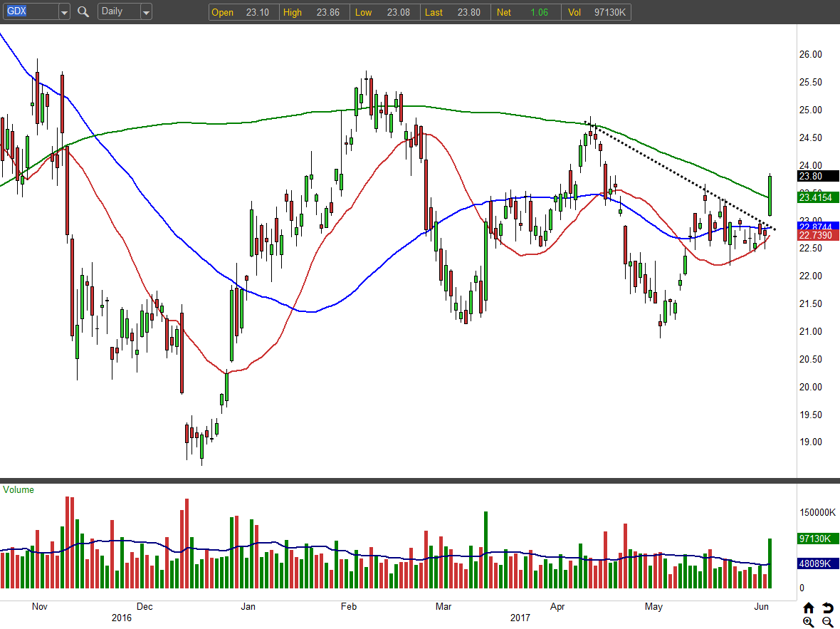Click the Dec date axis label

coord(145,606)
